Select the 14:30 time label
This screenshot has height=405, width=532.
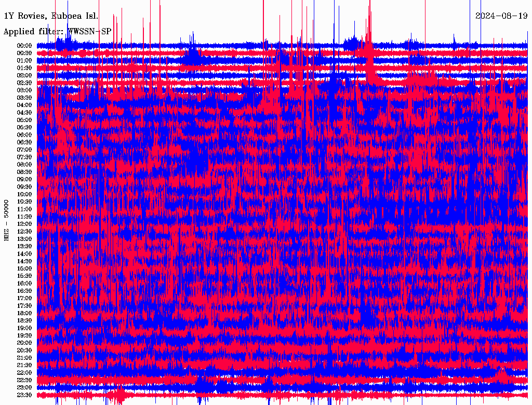[x=24, y=261]
